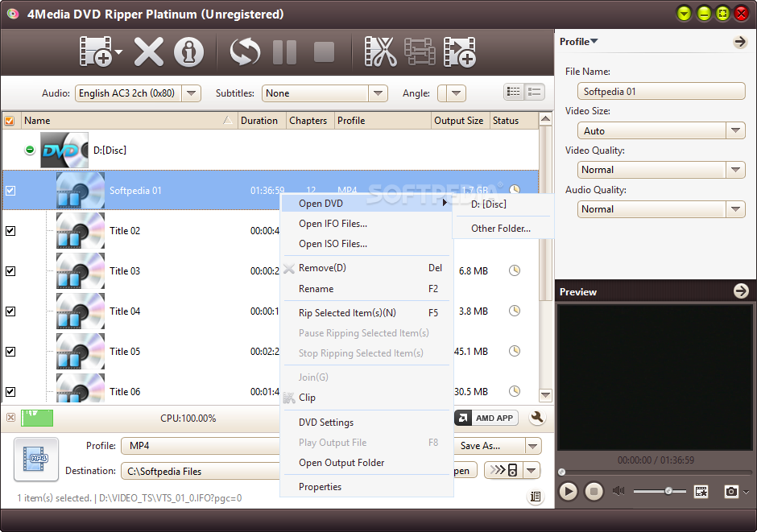Click the Pause toolbar icon

click(x=284, y=52)
